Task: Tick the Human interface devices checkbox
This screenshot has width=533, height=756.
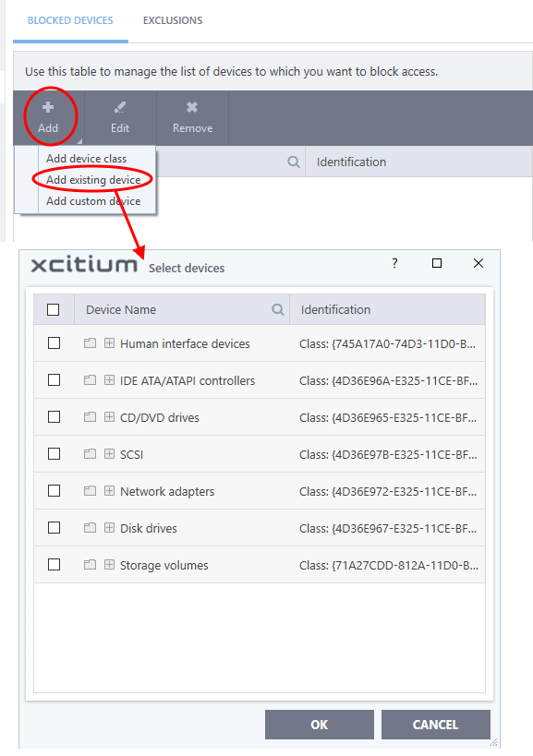Action: tap(54, 343)
